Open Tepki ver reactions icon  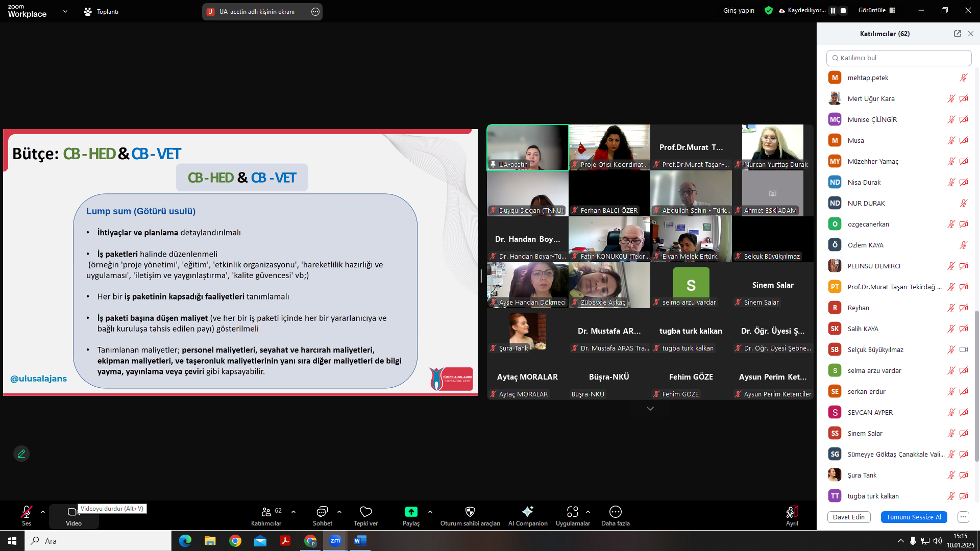[x=365, y=512]
